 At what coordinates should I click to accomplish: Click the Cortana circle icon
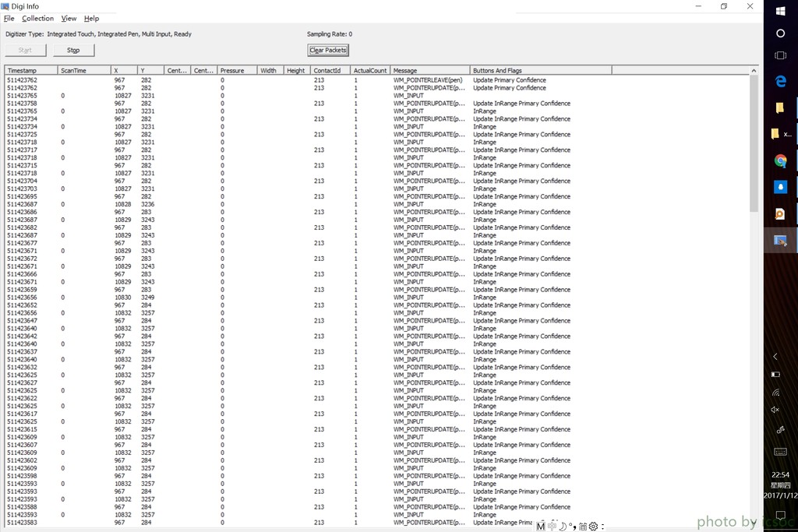(x=780, y=33)
